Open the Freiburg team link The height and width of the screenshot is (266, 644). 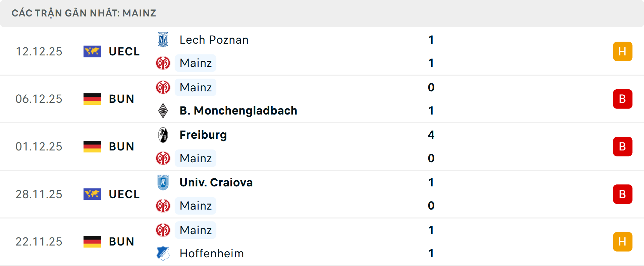[x=203, y=135]
